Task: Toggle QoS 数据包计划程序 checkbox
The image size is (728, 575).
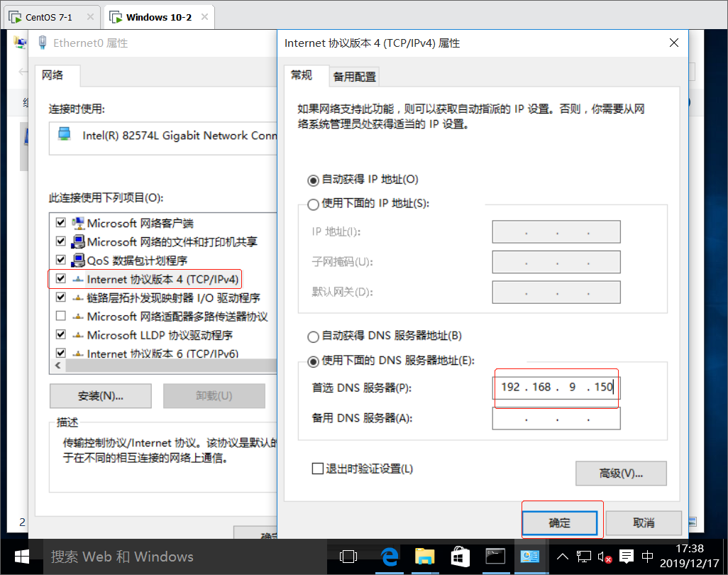Action: 61,260
